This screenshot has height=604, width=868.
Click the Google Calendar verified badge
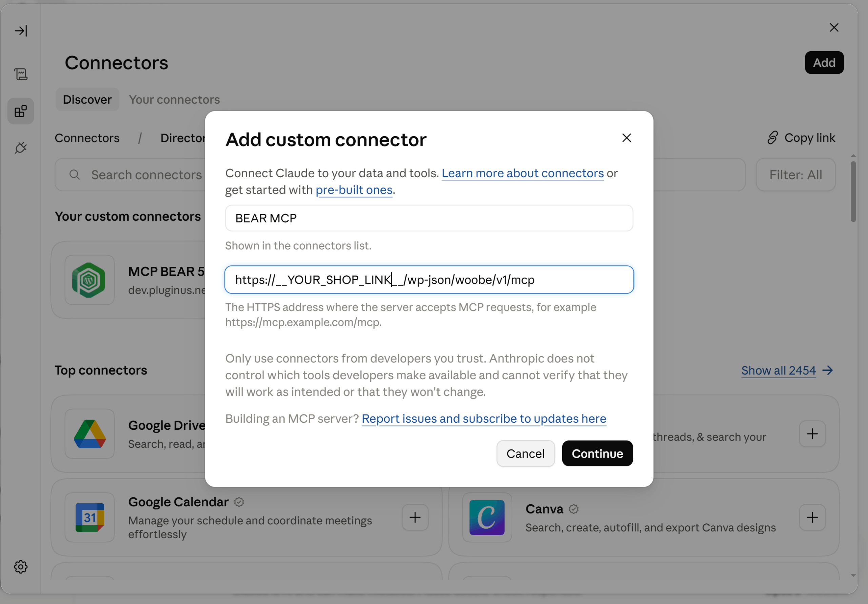[x=239, y=502]
